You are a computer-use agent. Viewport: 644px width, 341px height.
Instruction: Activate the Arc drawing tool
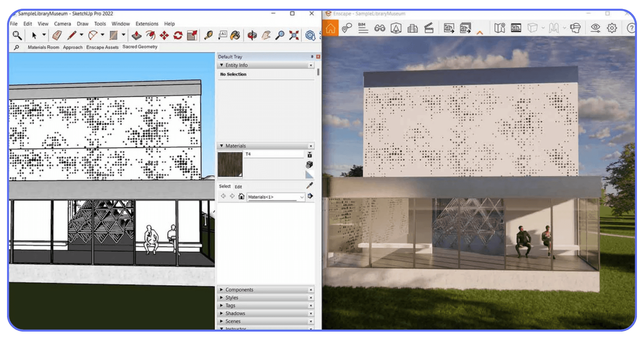click(93, 35)
